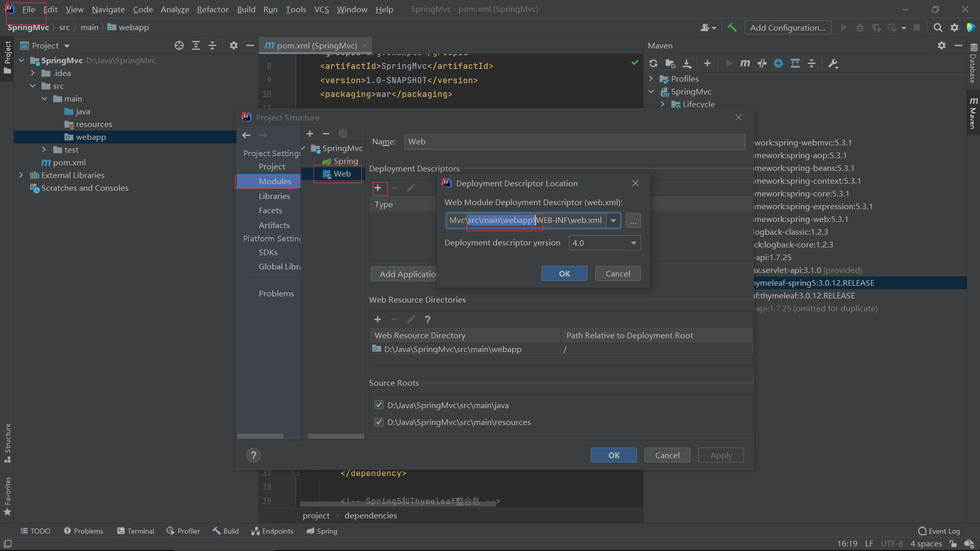
Task: Click Cancel in Project Structure dialog
Action: point(667,455)
